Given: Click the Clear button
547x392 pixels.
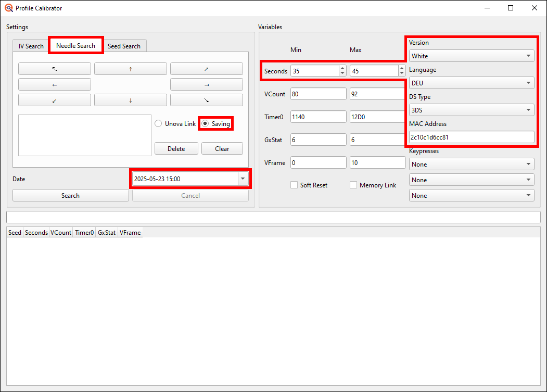Looking at the screenshot, I should pos(222,149).
